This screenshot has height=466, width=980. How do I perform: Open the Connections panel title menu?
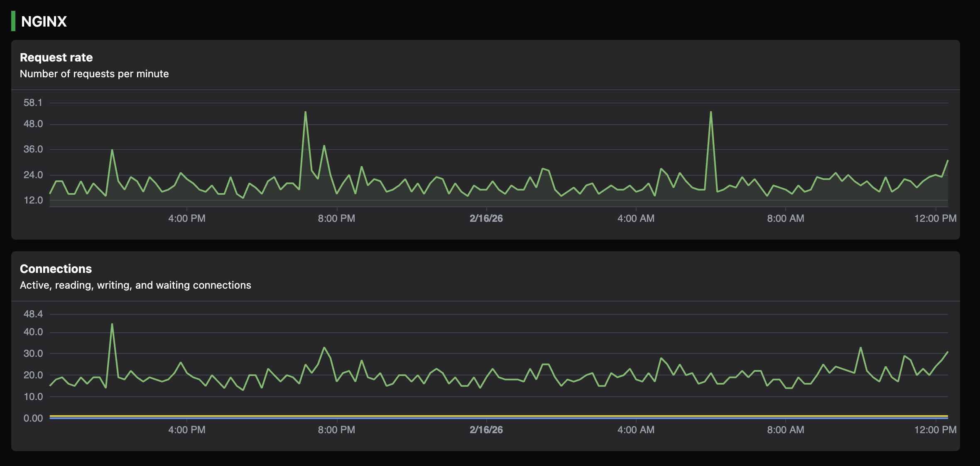56,269
